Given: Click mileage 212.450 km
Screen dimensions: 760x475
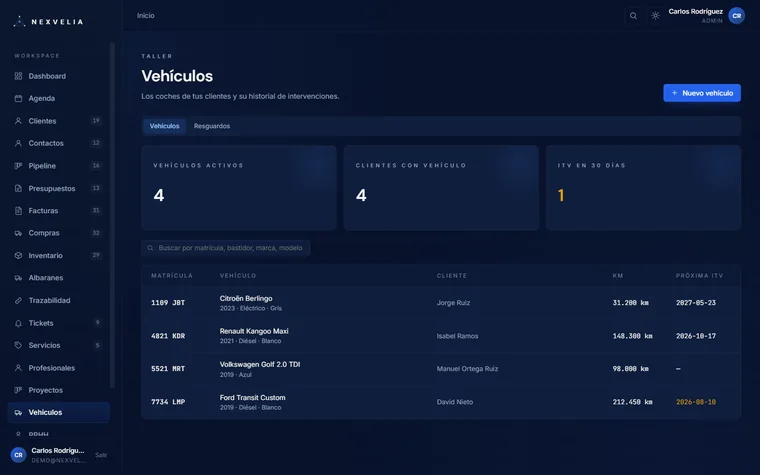Looking at the screenshot, I should [632, 402].
